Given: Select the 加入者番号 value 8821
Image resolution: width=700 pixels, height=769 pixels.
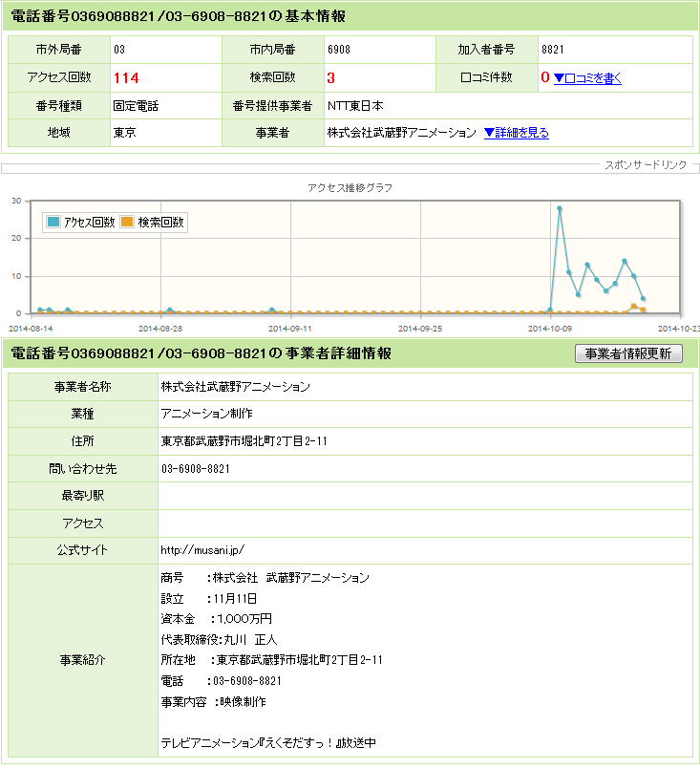Looking at the screenshot, I should tap(552, 50).
